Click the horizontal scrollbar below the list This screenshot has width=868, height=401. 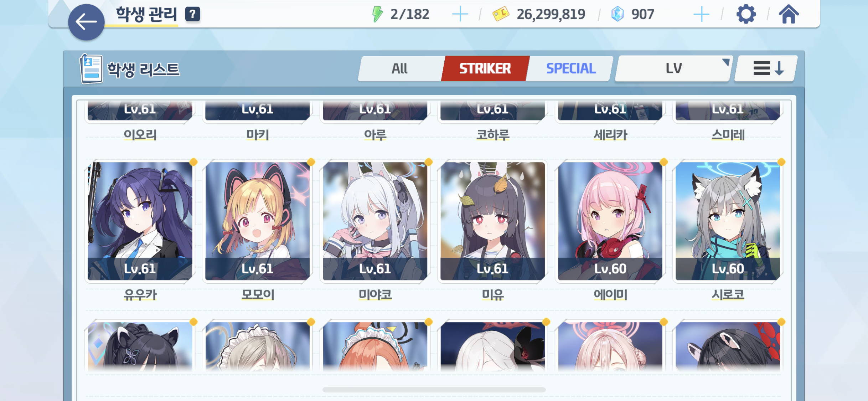pos(434,390)
